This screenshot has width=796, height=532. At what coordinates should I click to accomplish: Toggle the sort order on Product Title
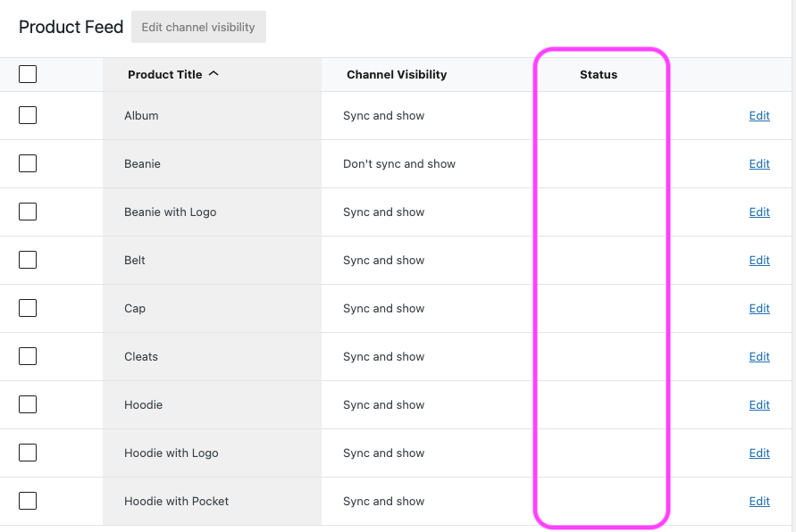click(x=172, y=74)
